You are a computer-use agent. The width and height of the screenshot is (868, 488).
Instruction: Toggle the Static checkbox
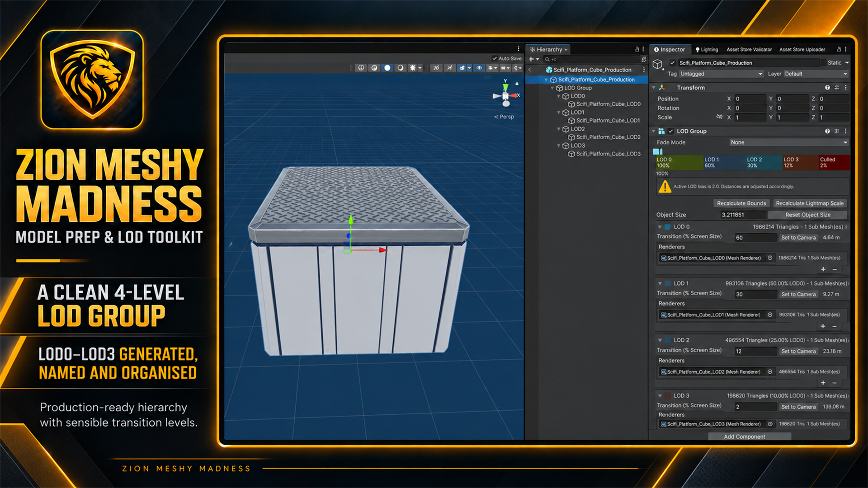point(823,63)
